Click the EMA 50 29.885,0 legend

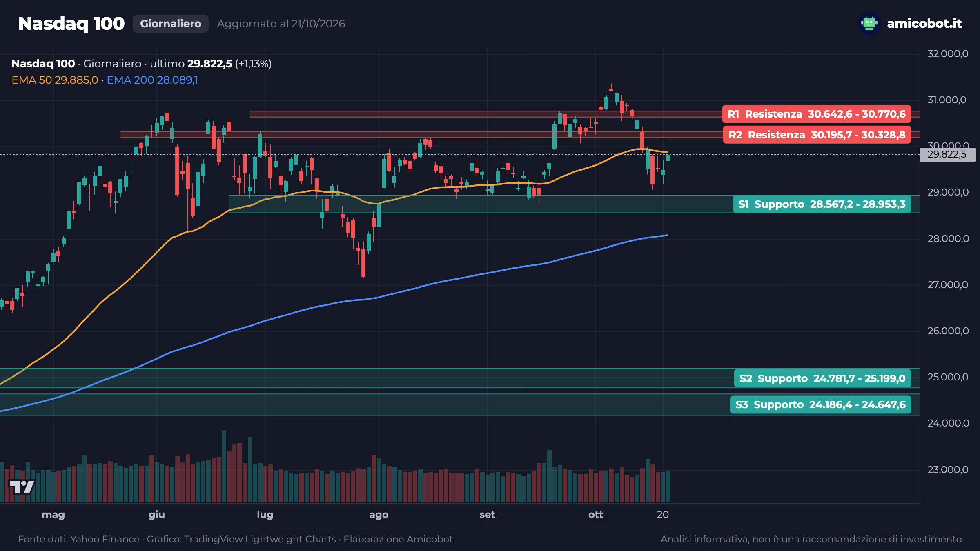pos(55,80)
